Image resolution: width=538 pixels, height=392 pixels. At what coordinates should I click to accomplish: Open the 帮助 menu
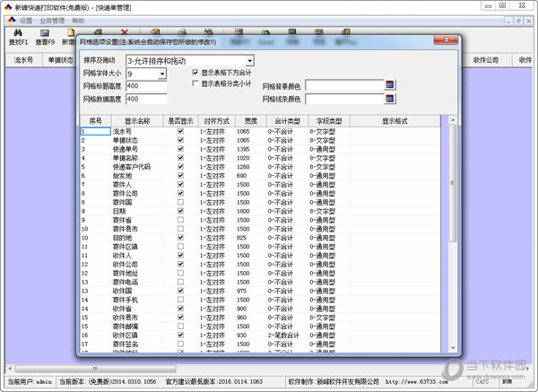tap(78, 21)
